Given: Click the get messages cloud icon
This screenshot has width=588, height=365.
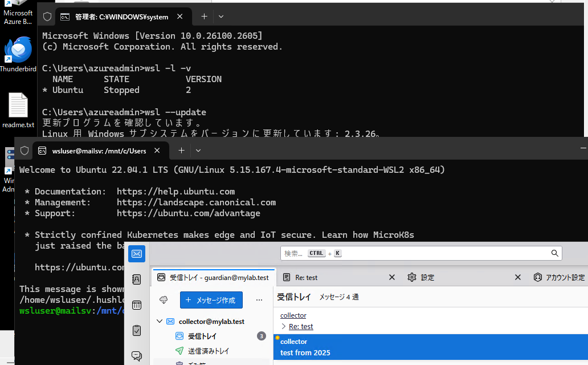Looking at the screenshot, I should coord(164,299).
